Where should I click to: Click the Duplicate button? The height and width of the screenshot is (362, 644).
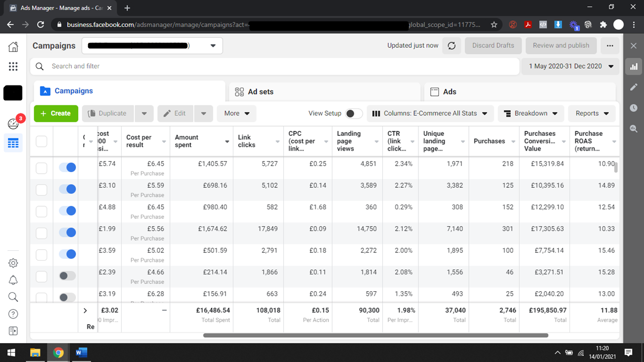click(x=108, y=113)
